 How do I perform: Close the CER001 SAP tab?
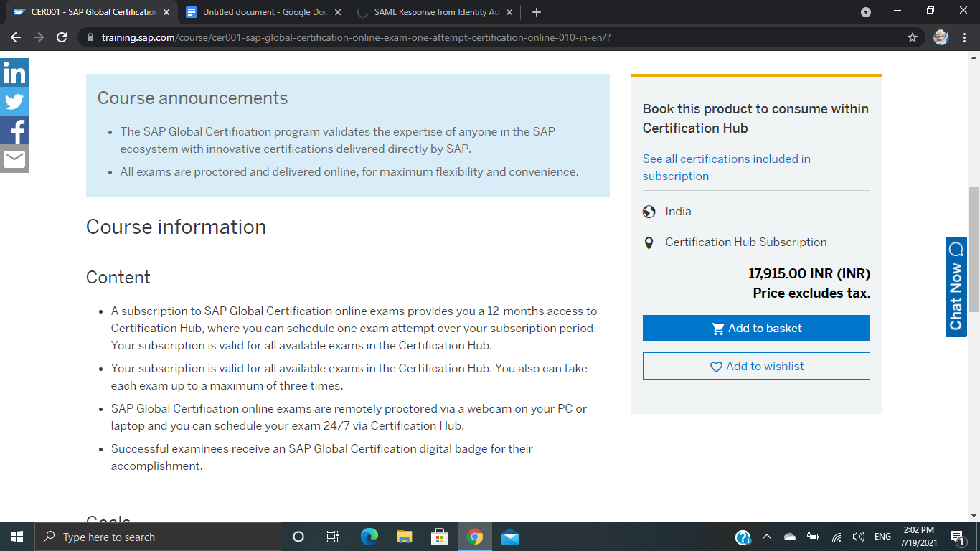point(166,12)
